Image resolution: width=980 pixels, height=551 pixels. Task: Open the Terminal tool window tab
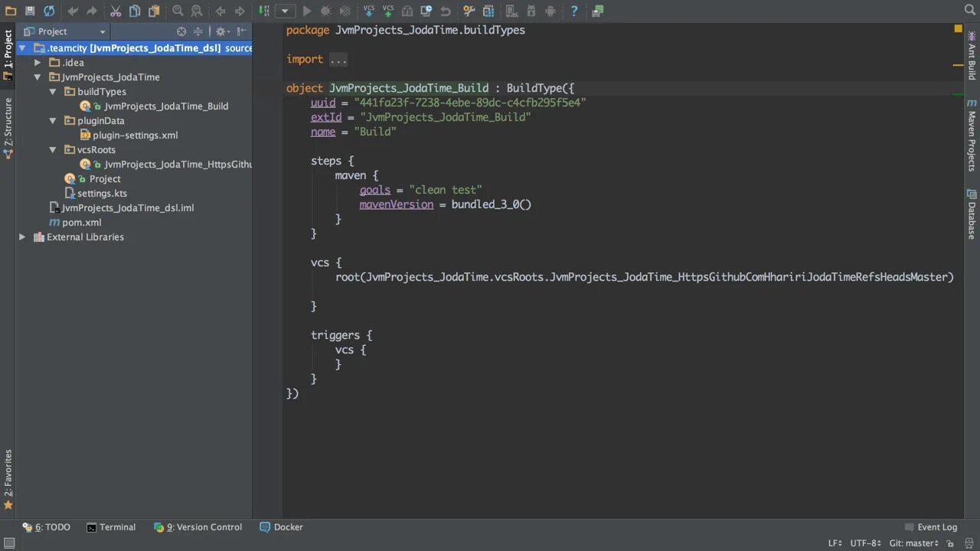(x=111, y=527)
